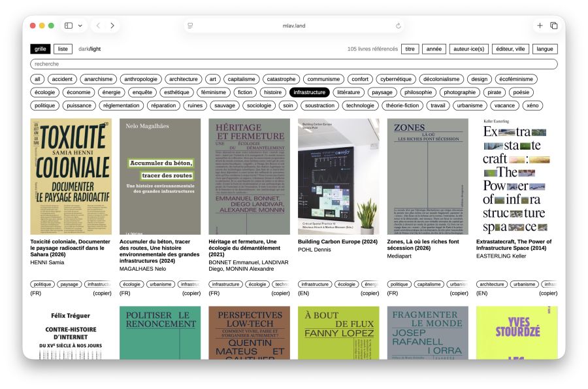This screenshot has width=588, height=389.
Task: Filter by the xéno tag
Action: point(532,105)
